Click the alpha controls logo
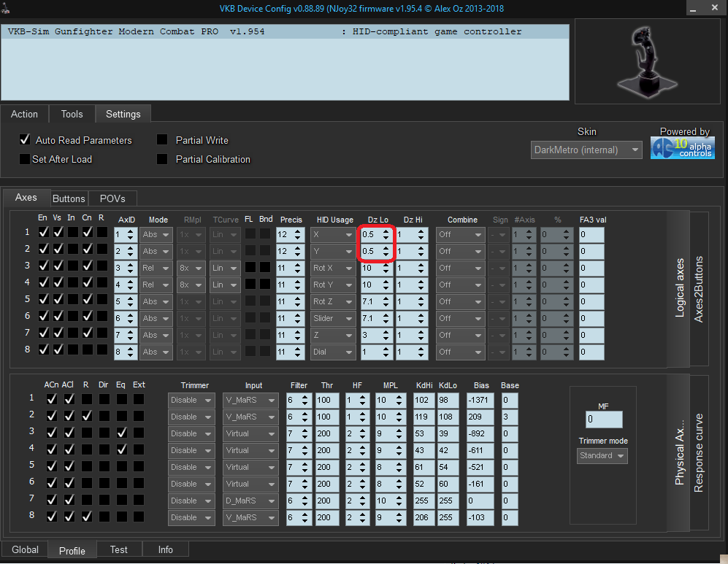Image resolution: width=728 pixels, height=564 pixels. (x=682, y=148)
